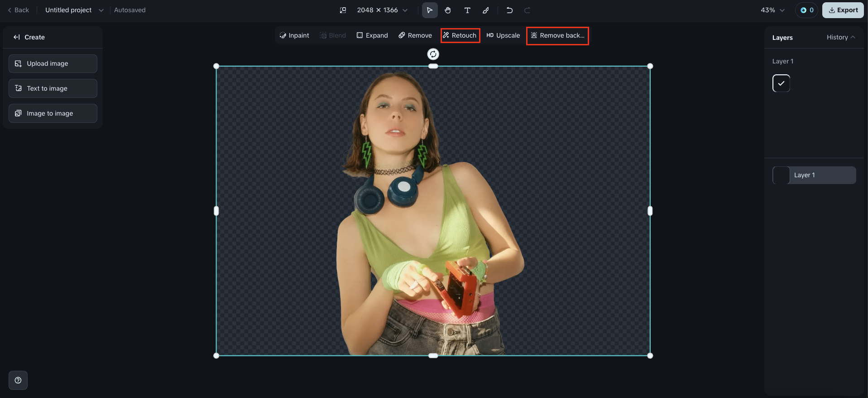The image size is (868, 398).
Task: Select the Remove tool
Action: [415, 35]
